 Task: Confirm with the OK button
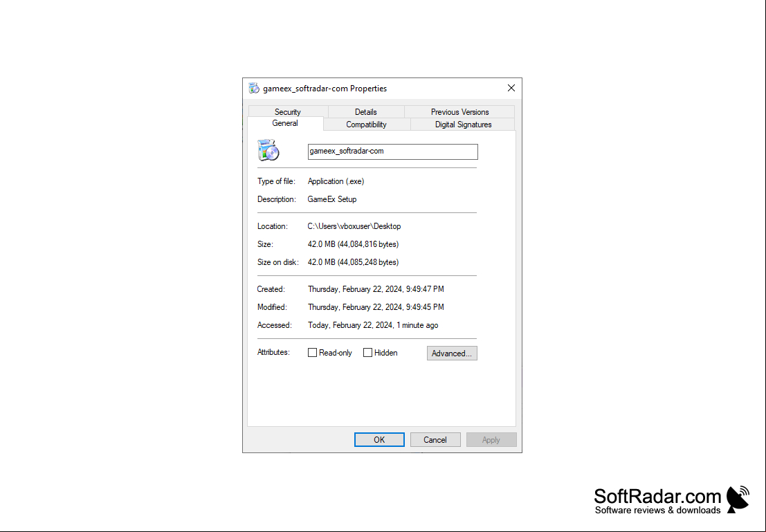(379, 440)
